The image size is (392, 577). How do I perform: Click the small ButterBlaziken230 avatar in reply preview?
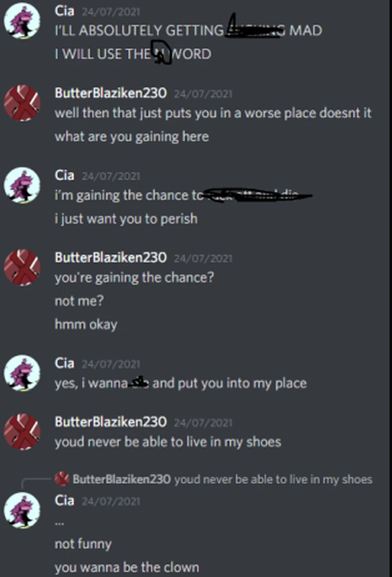coord(62,479)
